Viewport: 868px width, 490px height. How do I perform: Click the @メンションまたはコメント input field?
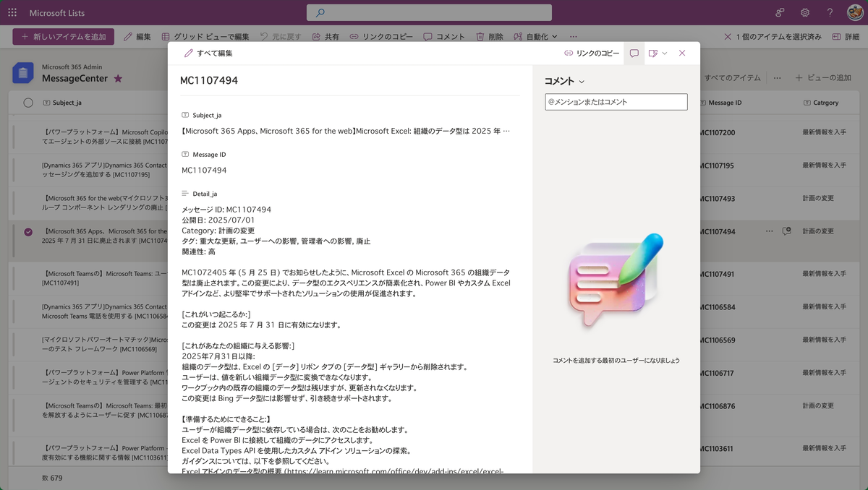point(616,102)
